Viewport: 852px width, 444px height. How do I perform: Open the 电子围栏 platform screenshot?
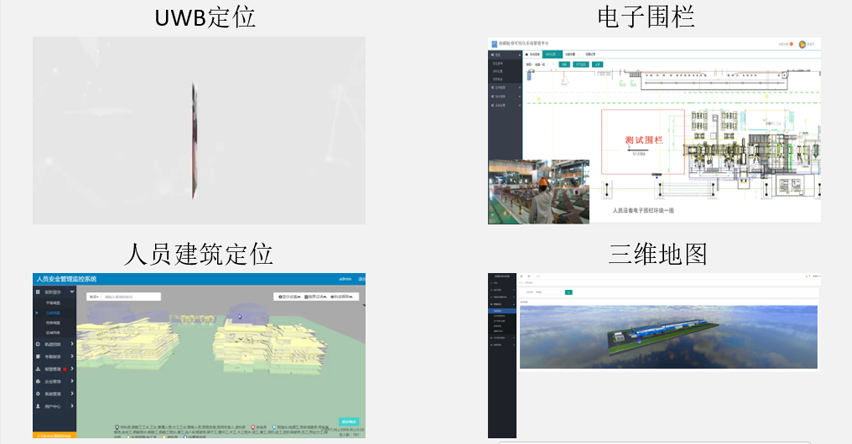pos(654,130)
